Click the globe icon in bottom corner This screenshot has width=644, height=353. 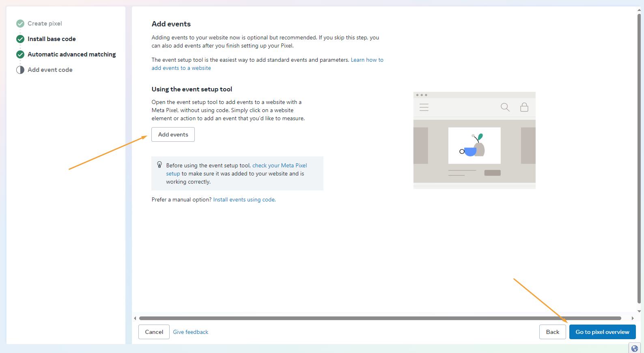tap(635, 349)
